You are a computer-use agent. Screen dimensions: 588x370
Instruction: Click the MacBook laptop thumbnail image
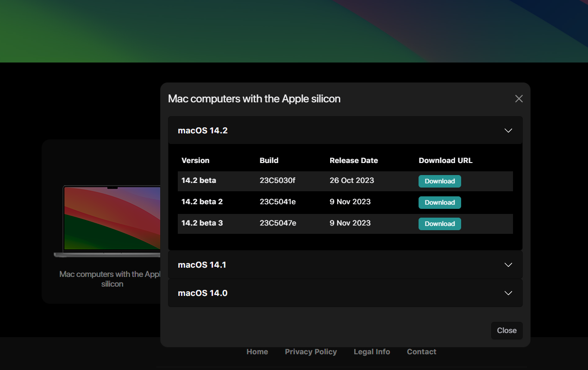(109, 221)
